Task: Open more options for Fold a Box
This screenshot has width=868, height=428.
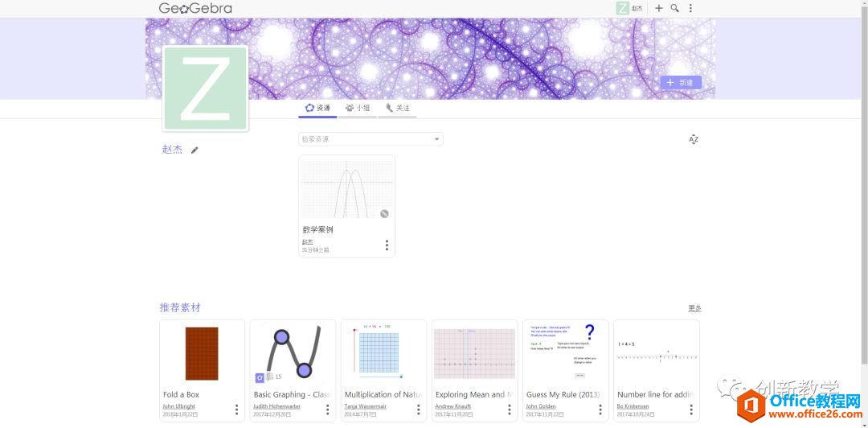Action: click(x=236, y=409)
